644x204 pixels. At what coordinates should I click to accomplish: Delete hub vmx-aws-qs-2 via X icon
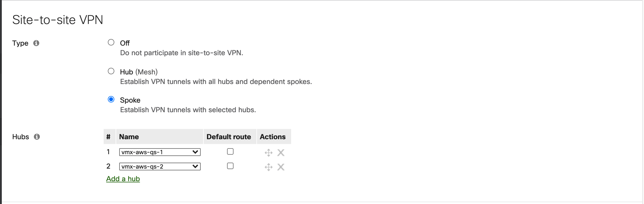click(x=280, y=167)
